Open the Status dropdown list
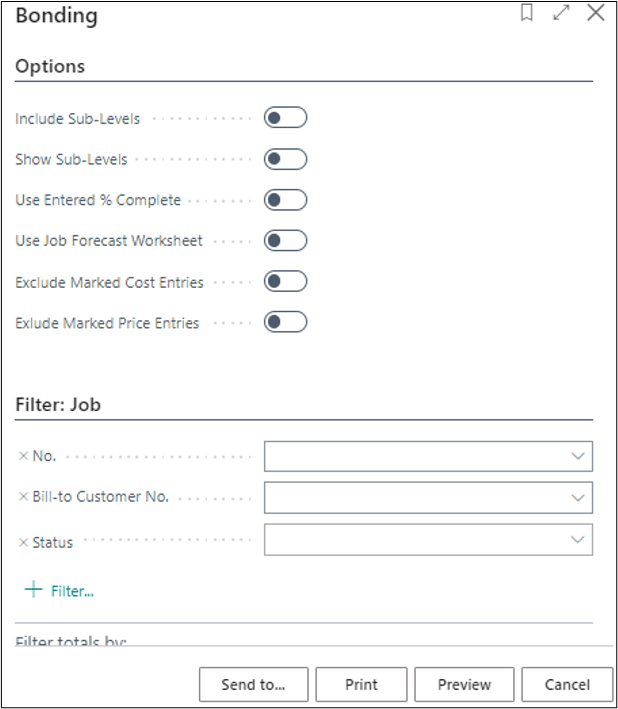 click(x=577, y=539)
